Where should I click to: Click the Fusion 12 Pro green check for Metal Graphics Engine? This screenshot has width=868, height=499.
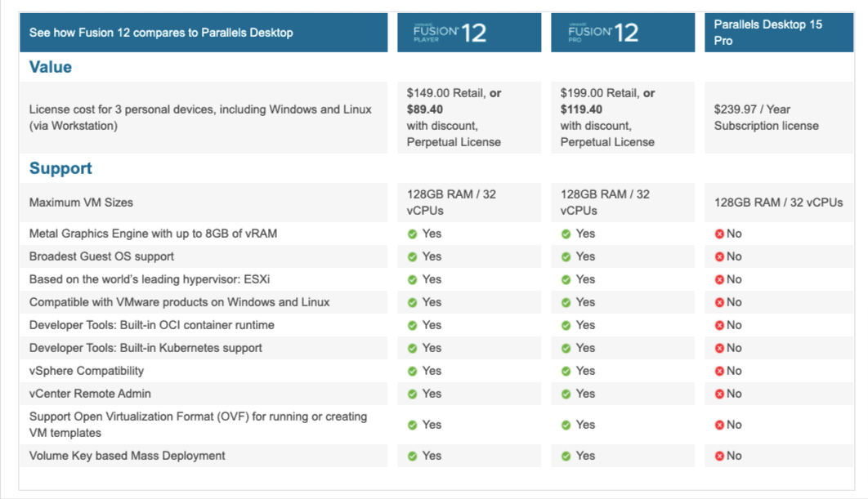(x=566, y=234)
